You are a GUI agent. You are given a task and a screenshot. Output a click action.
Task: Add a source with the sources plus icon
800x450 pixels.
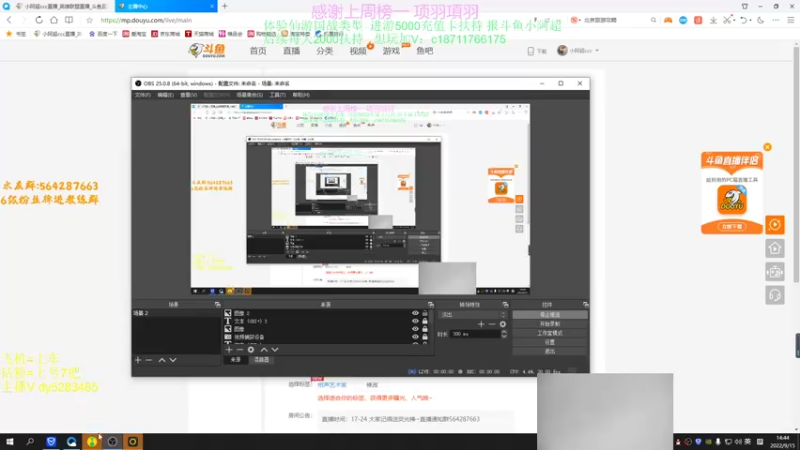pos(229,350)
